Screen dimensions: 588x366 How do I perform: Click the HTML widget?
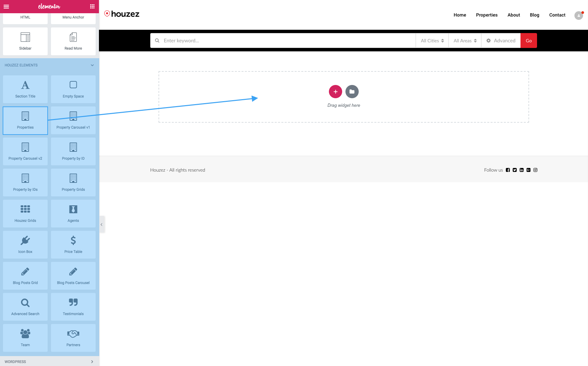coord(25,18)
